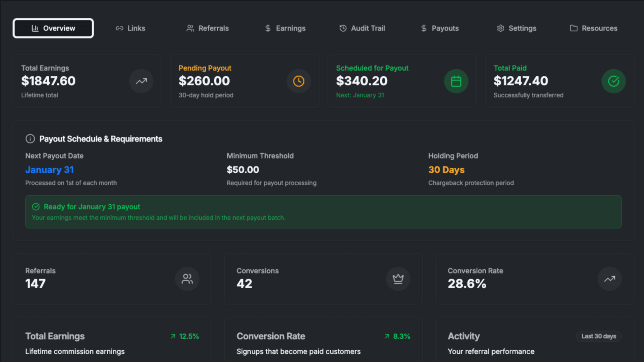Open the Referrals tab
Viewport: 644px width, 362px height.
[208, 28]
